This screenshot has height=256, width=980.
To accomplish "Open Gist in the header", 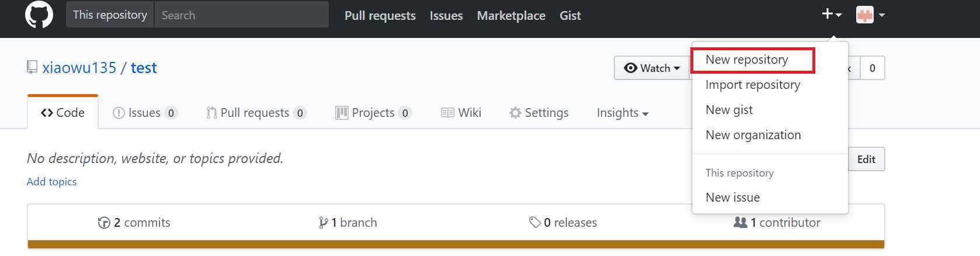I will (x=570, y=16).
